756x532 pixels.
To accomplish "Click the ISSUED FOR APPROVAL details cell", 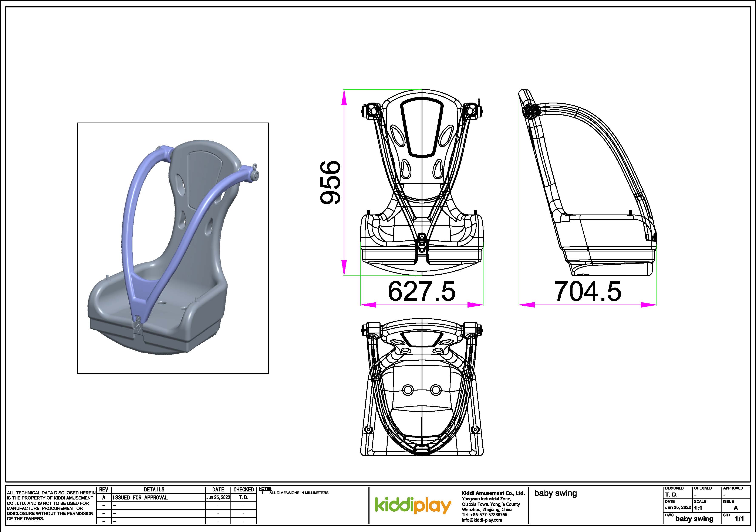I will (140, 498).
